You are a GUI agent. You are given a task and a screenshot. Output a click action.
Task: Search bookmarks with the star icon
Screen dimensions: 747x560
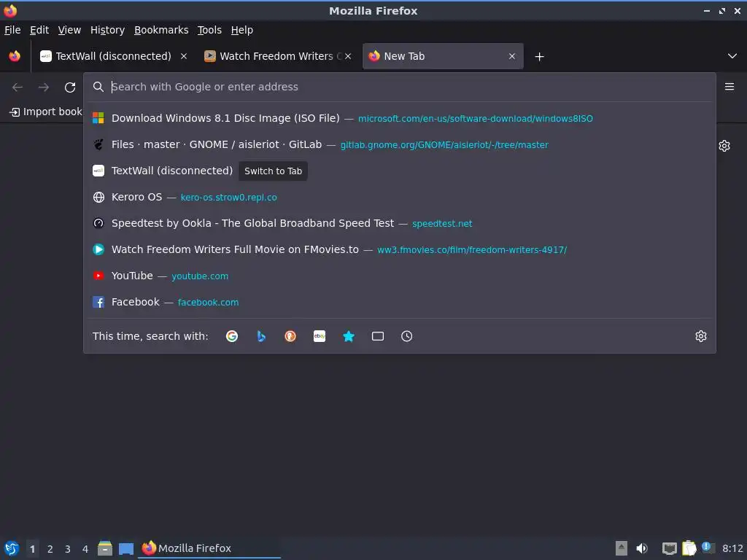point(349,336)
